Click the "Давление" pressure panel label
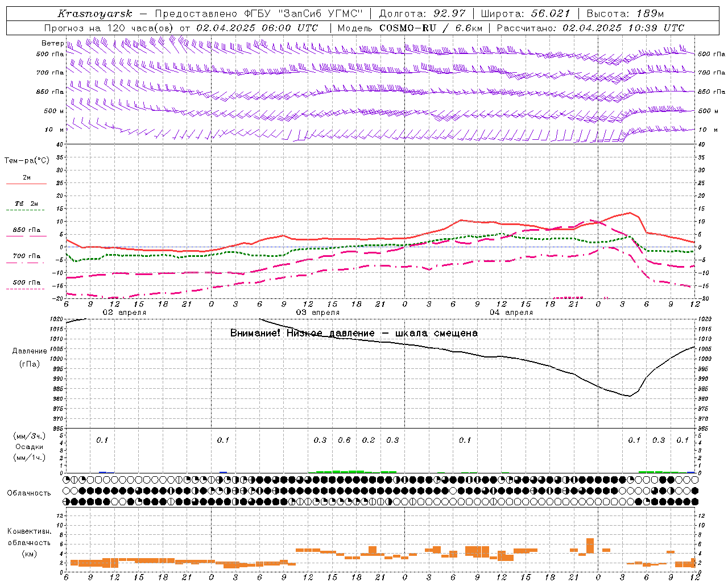Image resolution: width=728 pixels, height=582 pixels. point(30,351)
